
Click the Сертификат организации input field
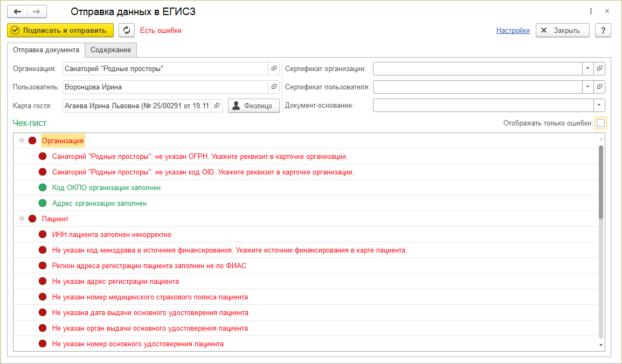click(478, 68)
